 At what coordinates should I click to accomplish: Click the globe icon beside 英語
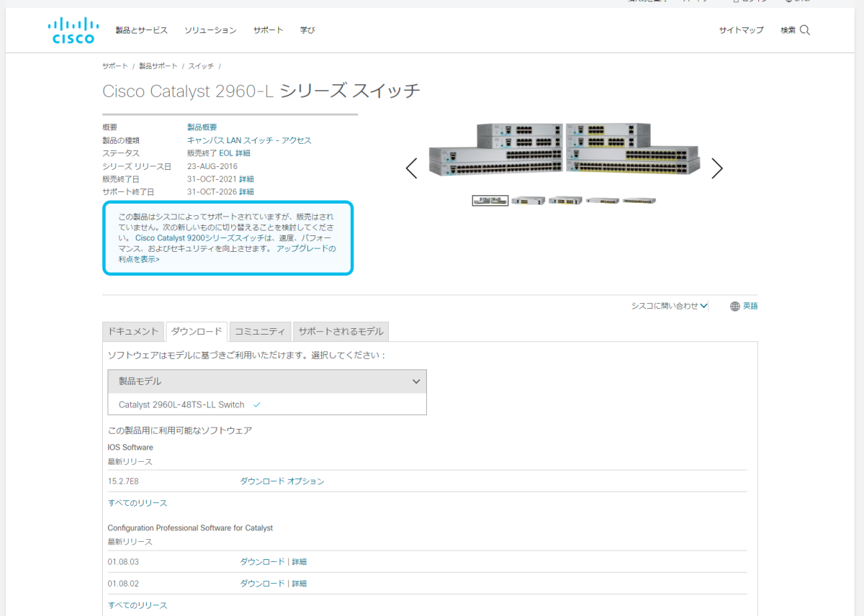click(734, 307)
